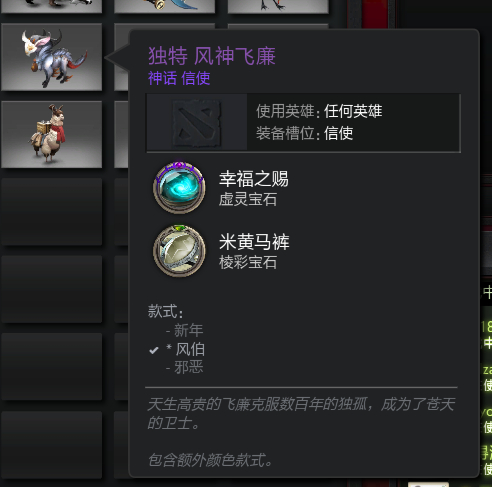
Task: Click the 款式 styles heading
Action: (x=166, y=311)
